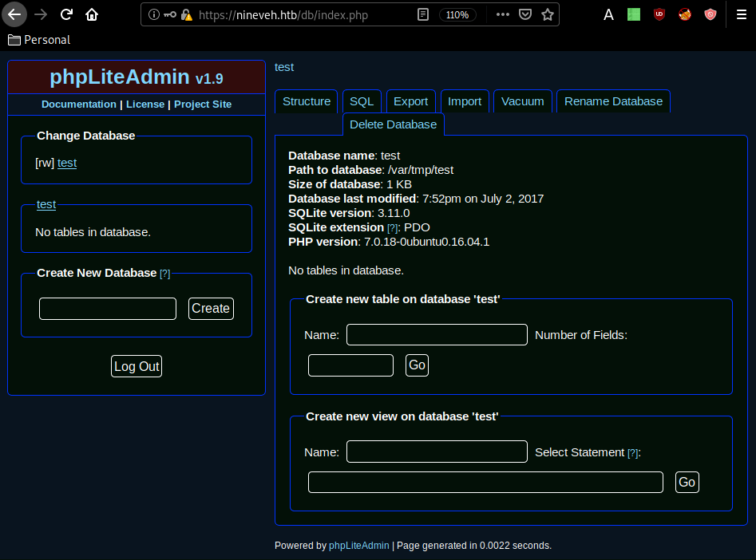Open the Firefox hamburger menu

(x=741, y=14)
